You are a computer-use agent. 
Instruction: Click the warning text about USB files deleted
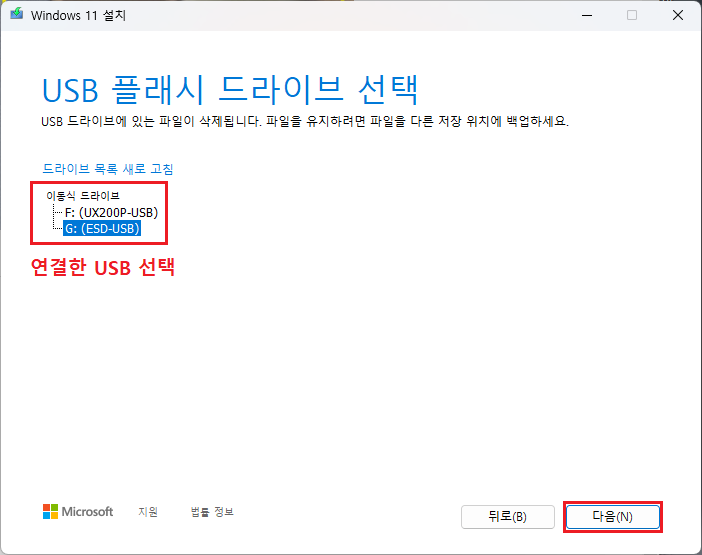tap(305, 121)
